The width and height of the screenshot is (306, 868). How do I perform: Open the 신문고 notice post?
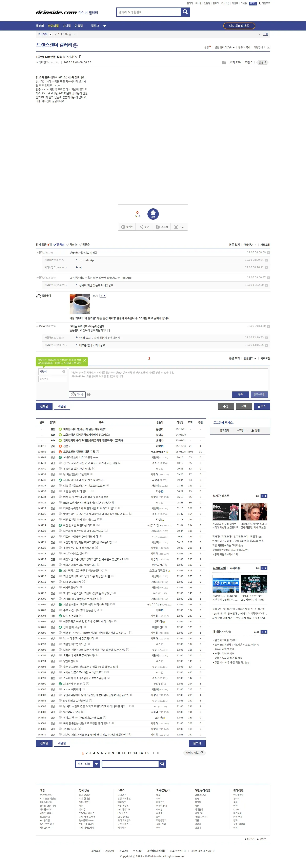click(x=67, y=446)
